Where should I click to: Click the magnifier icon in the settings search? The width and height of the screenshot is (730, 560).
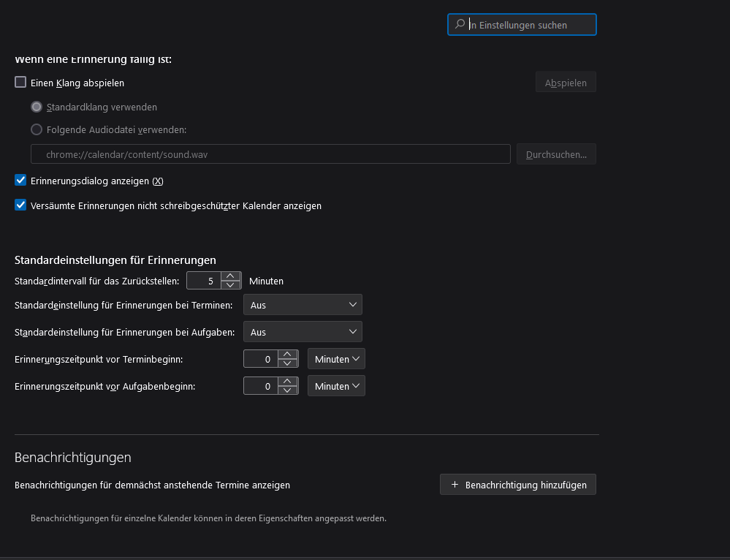click(x=460, y=25)
